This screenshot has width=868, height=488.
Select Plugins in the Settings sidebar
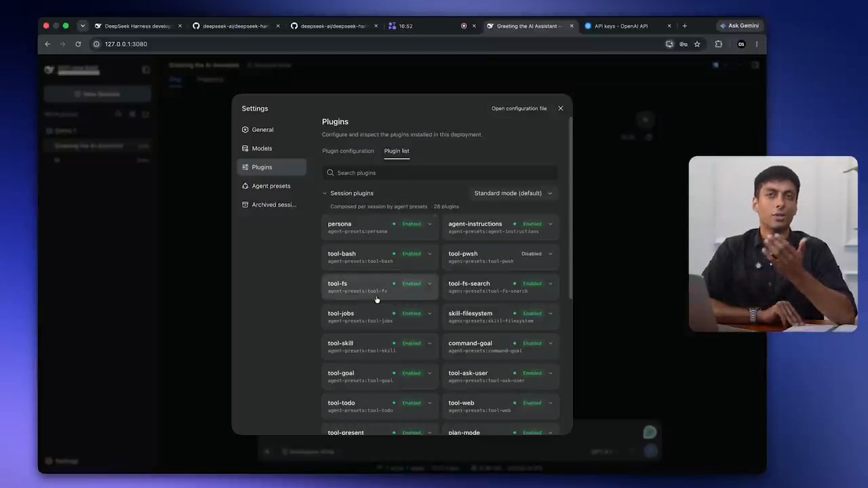(x=271, y=167)
